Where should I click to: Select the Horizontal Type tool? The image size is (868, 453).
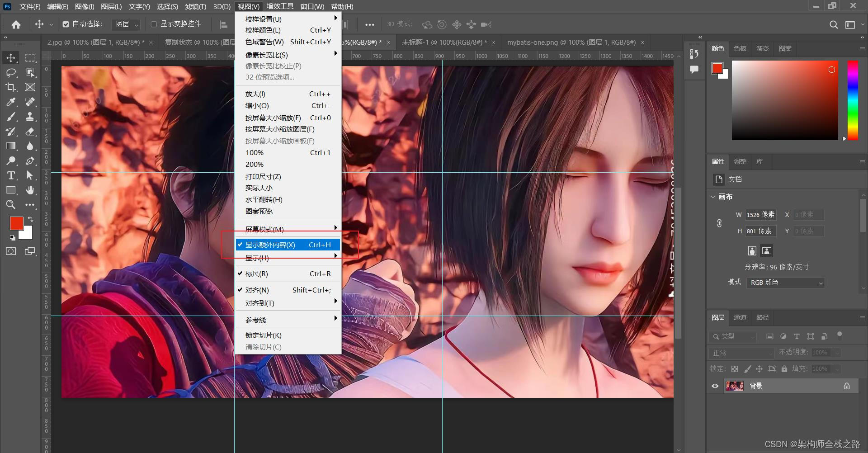coord(11,175)
